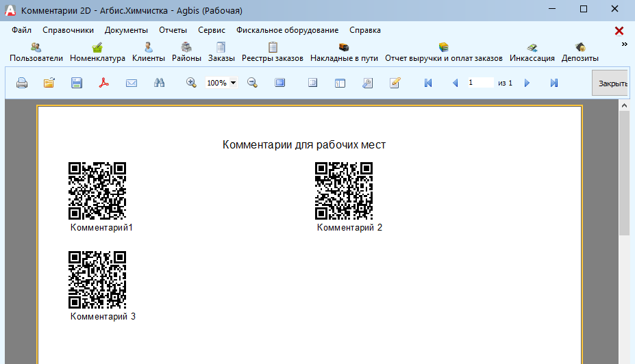Open a report file via folder icon
The width and height of the screenshot is (635, 364).
49,83
